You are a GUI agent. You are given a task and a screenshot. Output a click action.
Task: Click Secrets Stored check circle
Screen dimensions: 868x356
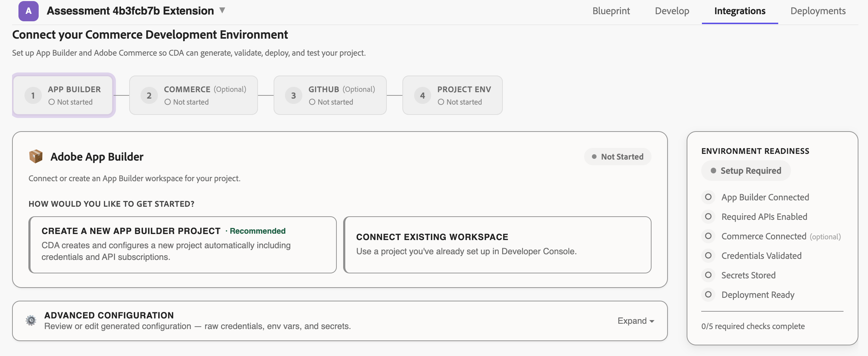(x=708, y=275)
